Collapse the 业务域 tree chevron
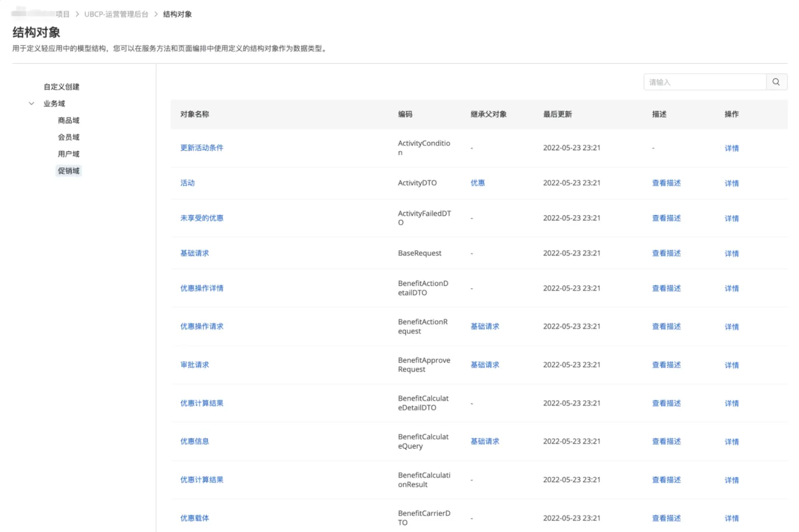The image size is (799, 532). (31, 104)
